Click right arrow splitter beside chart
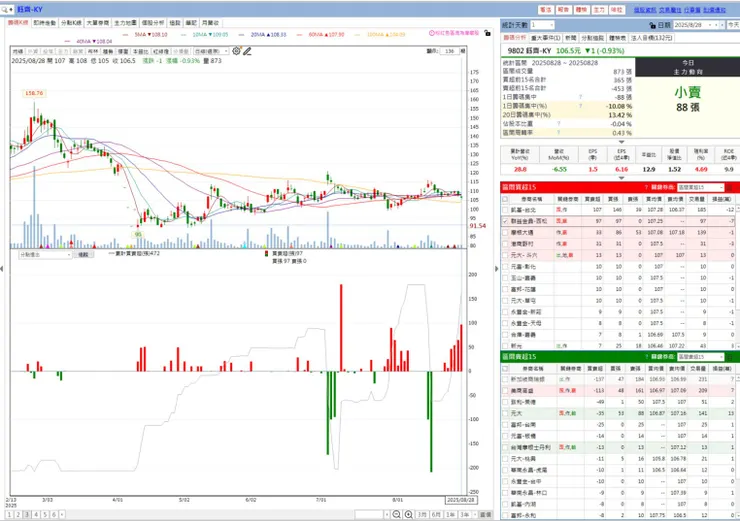The width and height of the screenshot is (740, 521). point(496,269)
